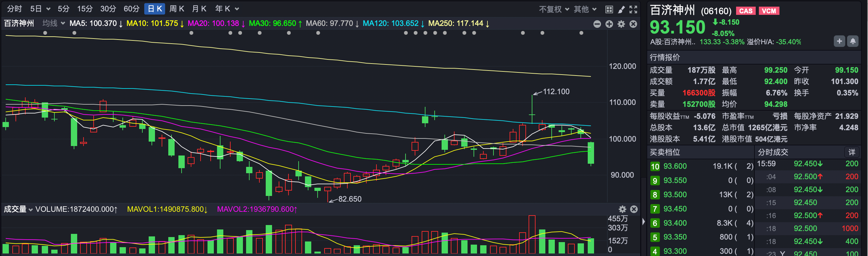Select sell level 8 badge in order book
The height and width of the screenshot is (256, 868).
(655, 195)
